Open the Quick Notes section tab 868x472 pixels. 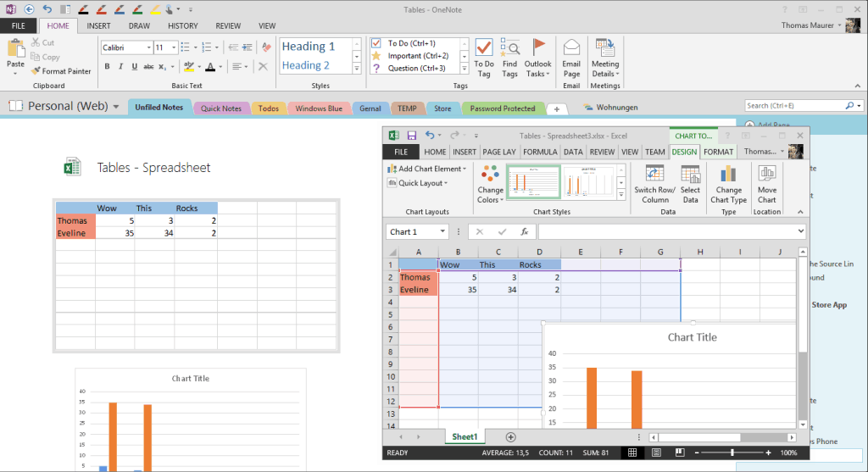tap(221, 108)
